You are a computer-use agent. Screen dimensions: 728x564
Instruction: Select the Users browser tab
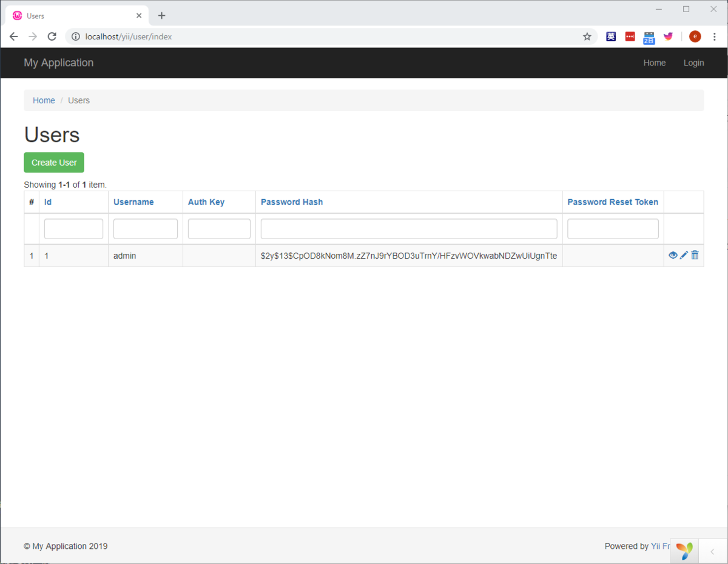click(78, 16)
